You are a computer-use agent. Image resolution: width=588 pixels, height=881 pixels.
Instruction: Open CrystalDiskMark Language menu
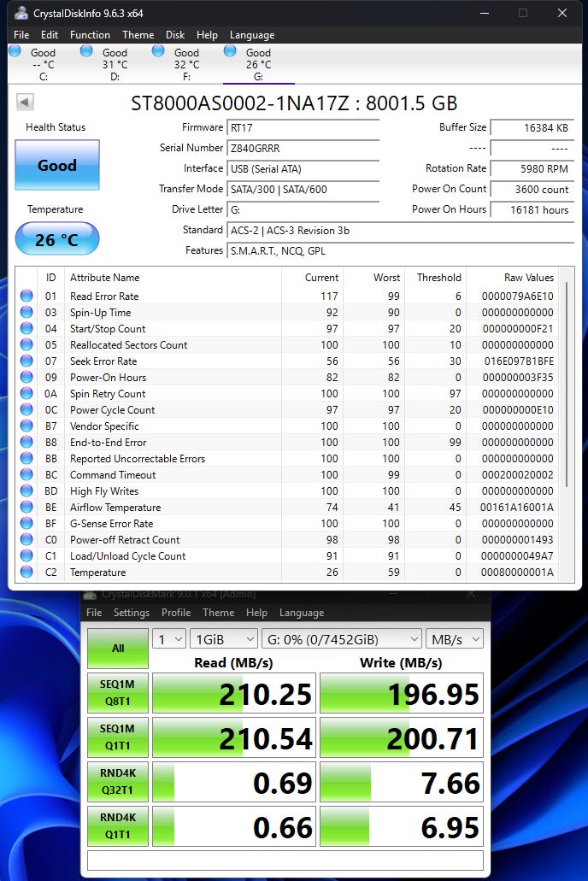point(302,613)
